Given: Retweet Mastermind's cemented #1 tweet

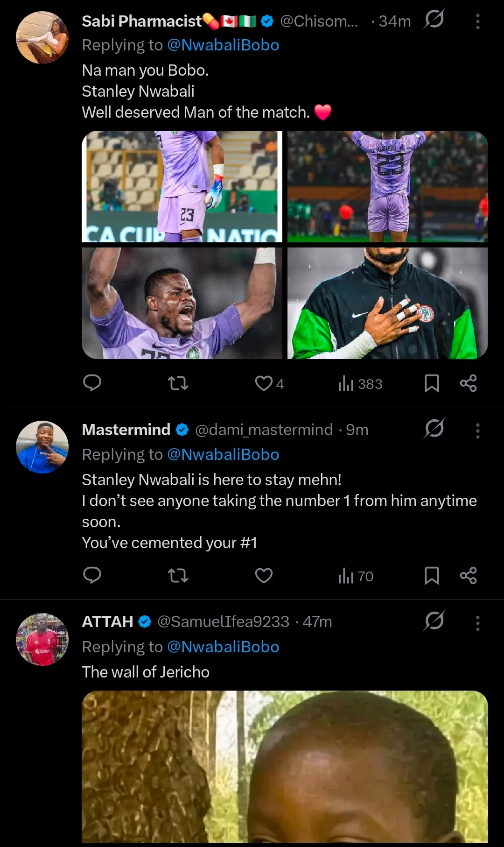Looking at the screenshot, I should pyautogui.click(x=178, y=576).
